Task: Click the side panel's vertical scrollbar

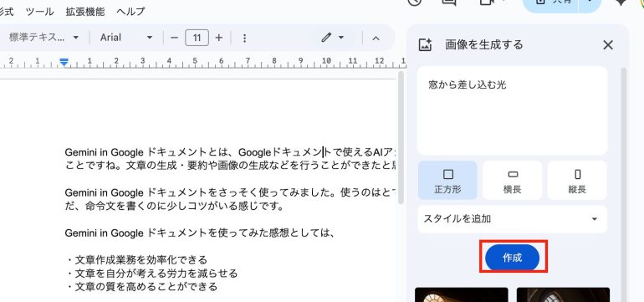Action: [x=623, y=185]
